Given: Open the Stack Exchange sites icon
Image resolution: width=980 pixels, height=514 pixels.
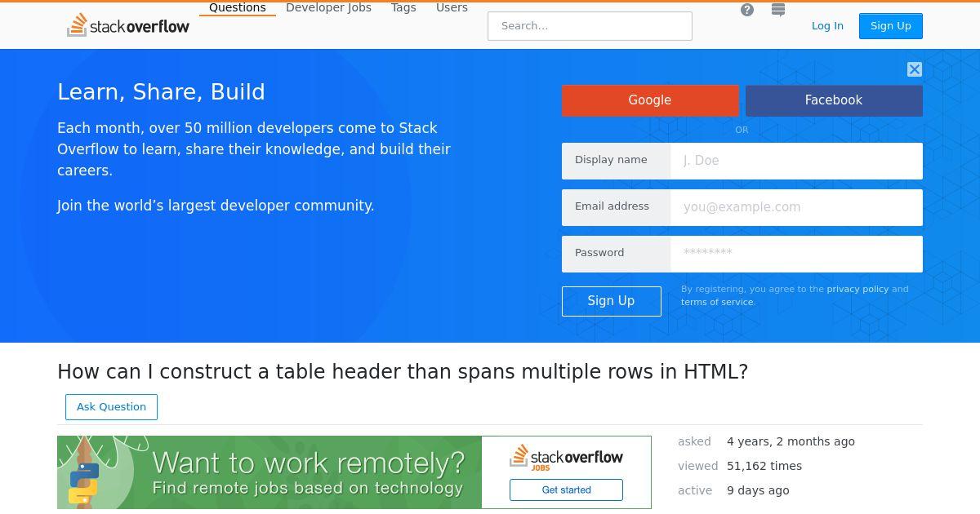Looking at the screenshot, I should 778,10.
